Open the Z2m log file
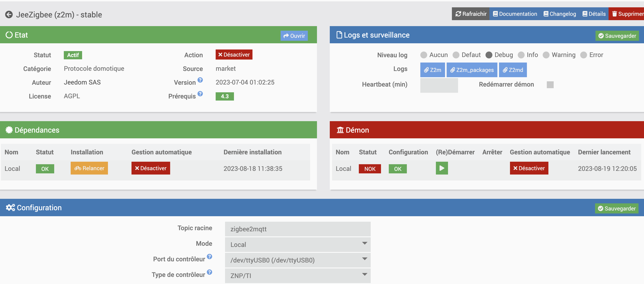644x284 pixels. point(432,70)
